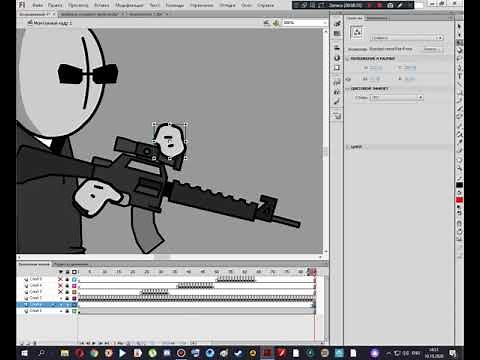Select the Paint Bucket tool
Viewport: 480px width, 360px height.
point(459,134)
